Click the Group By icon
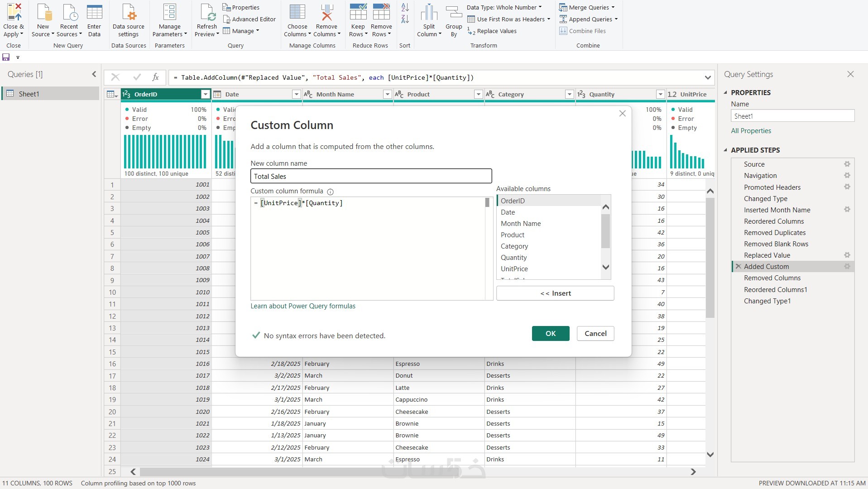This screenshot has height=489, width=868. click(x=453, y=13)
